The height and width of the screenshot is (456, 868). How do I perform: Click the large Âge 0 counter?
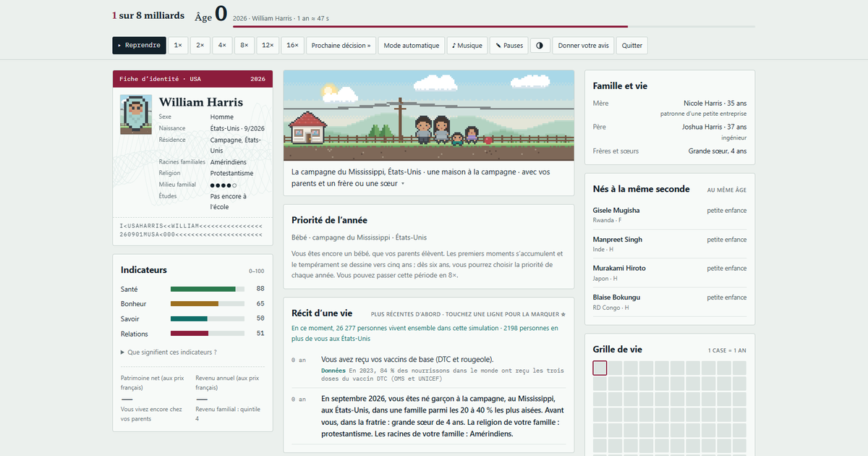point(211,15)
